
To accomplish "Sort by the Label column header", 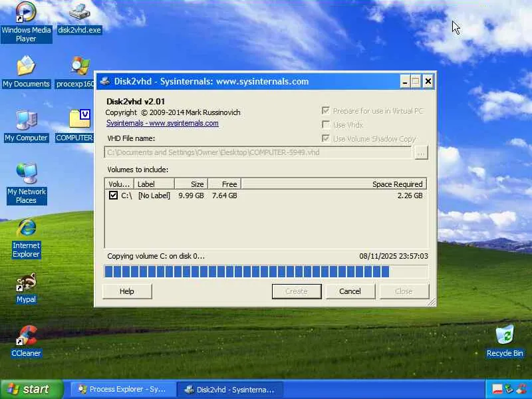I will click(x=154, y=184).
